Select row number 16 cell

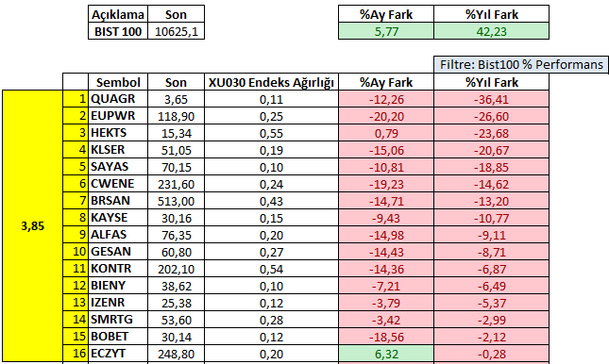(76, 354)
